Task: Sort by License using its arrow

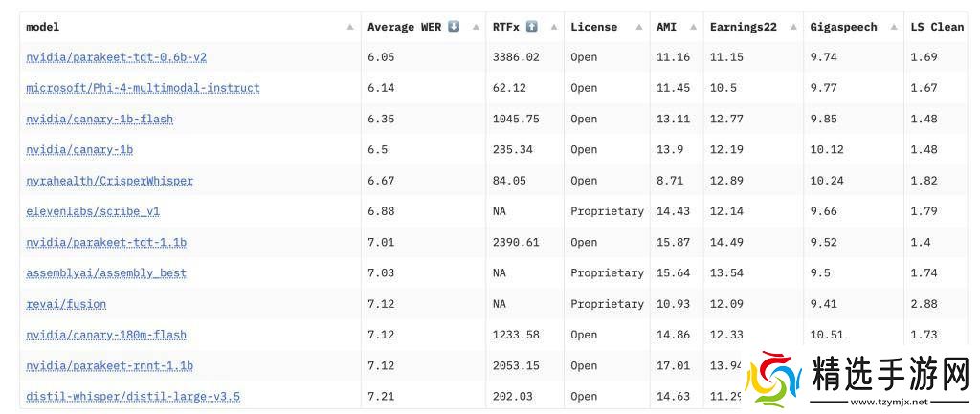Action: tap(638, 28)
